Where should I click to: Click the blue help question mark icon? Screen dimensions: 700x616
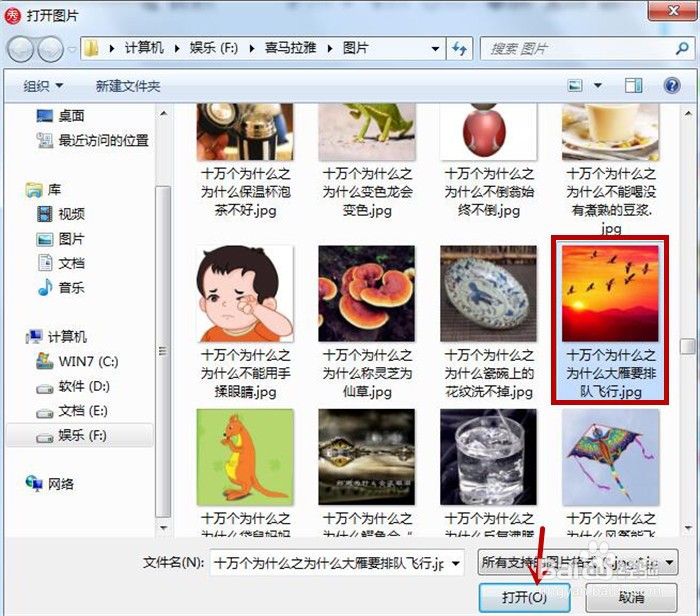672,85
